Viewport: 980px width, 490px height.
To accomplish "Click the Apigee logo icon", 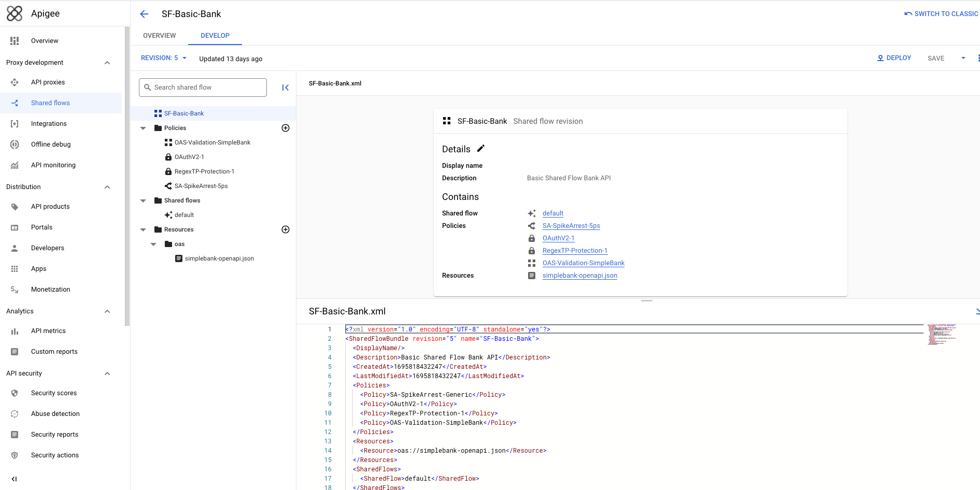I will pyautogui.click(x=15, y=13).
